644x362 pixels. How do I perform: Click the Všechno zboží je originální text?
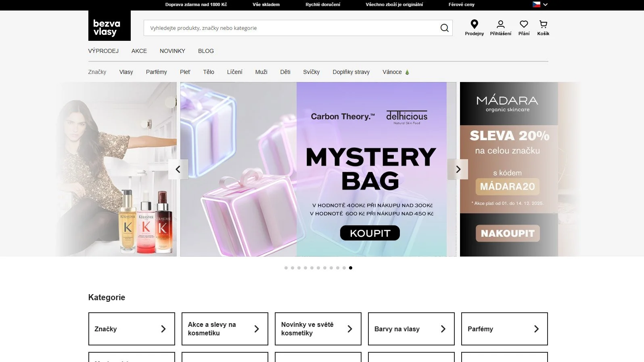[394, 4]
